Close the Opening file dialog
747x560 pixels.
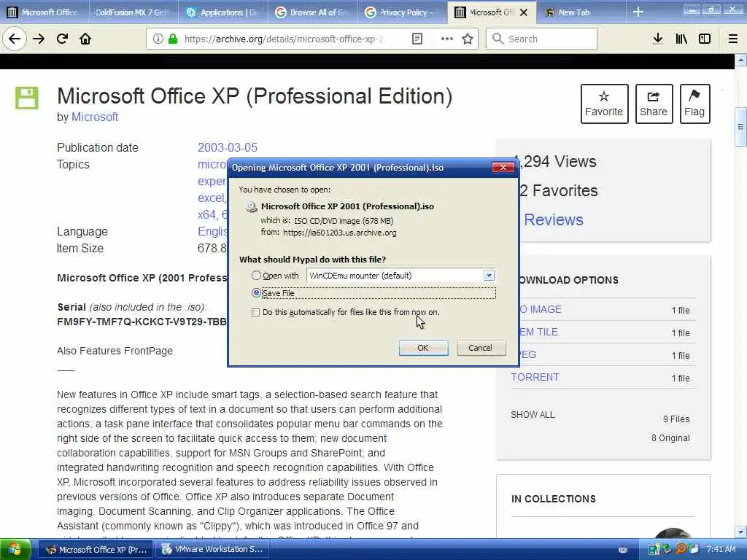(503, 167)
